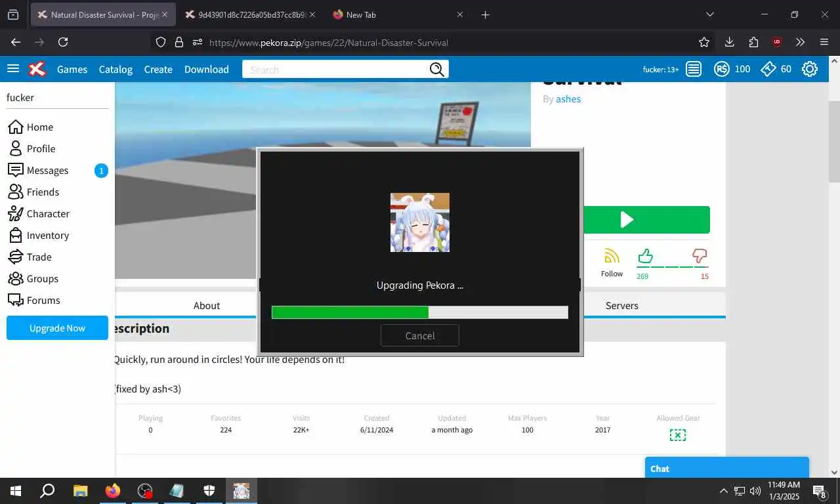The width and height of the screenshot is (840, 504).
Task: Click the thumbs up like icon
Action: tap(645, 256)
